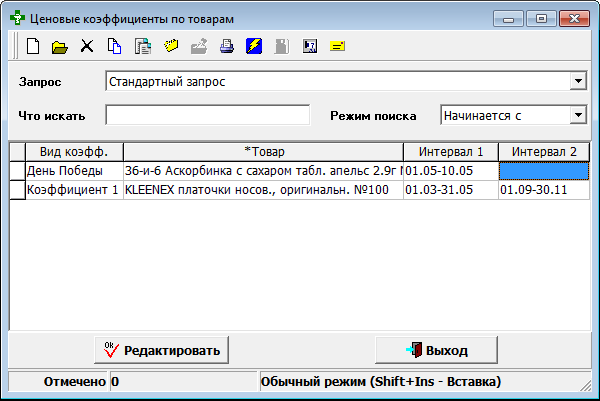
Task: Click the Выход button
Action: coord(437,350)
